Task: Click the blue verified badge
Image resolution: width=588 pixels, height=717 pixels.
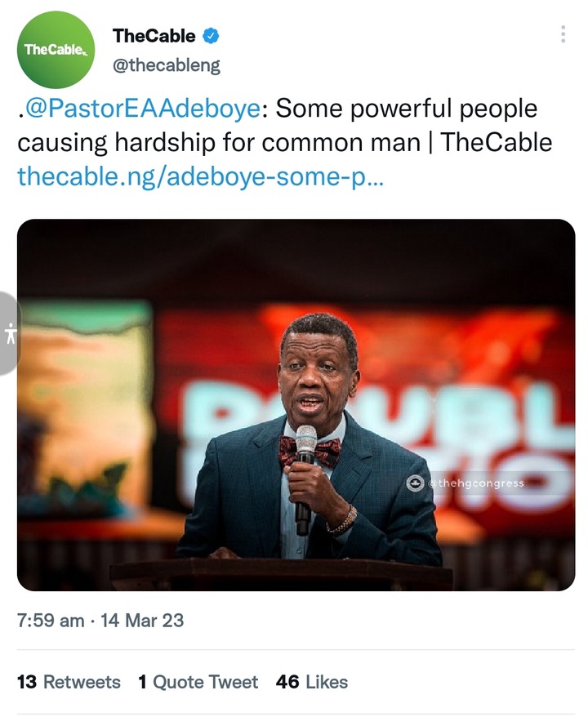Action: [211, 36]
